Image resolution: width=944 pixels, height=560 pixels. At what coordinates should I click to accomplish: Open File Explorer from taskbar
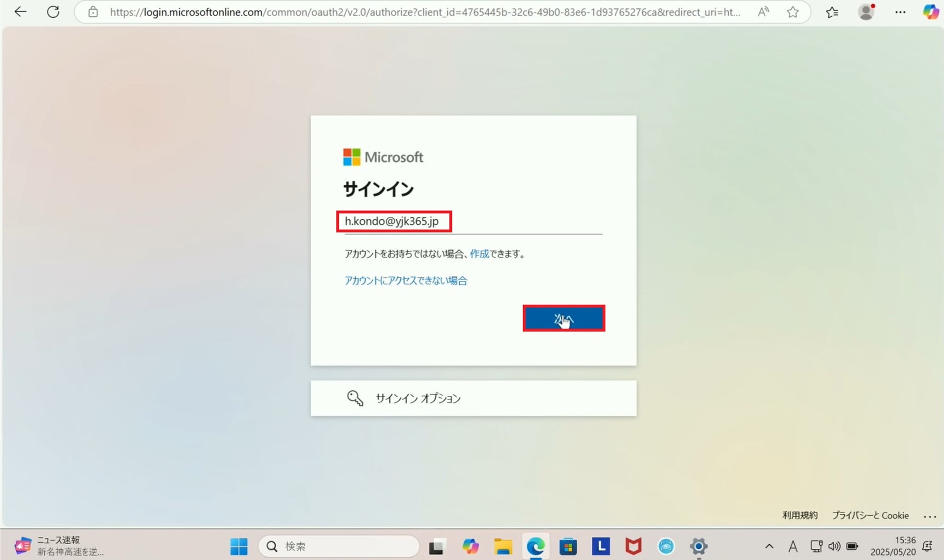(503, 546)
